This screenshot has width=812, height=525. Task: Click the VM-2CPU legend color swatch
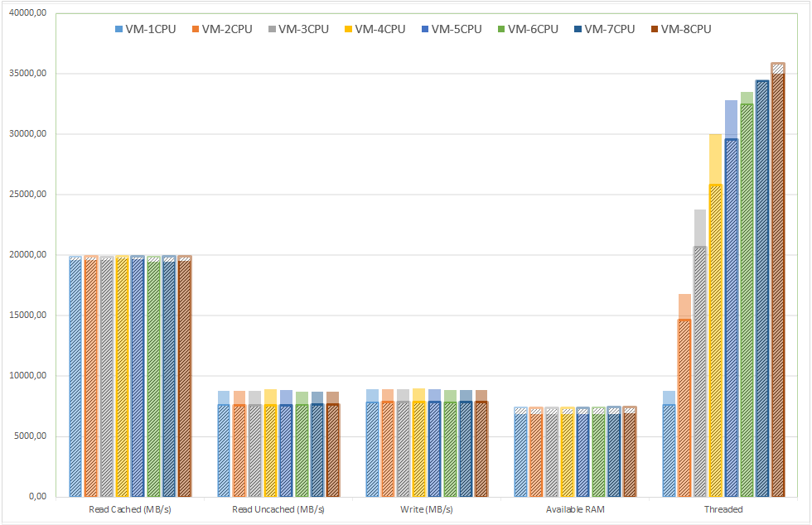click(x=196, y=30)
